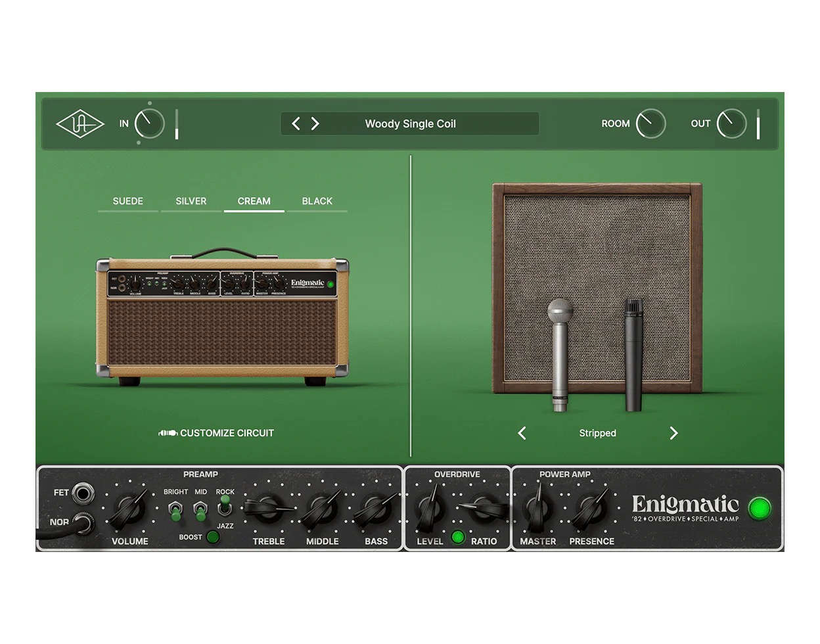Adjust the IN input gain knob
Viewport: 820px width, 644px height.
pos(149,124)
